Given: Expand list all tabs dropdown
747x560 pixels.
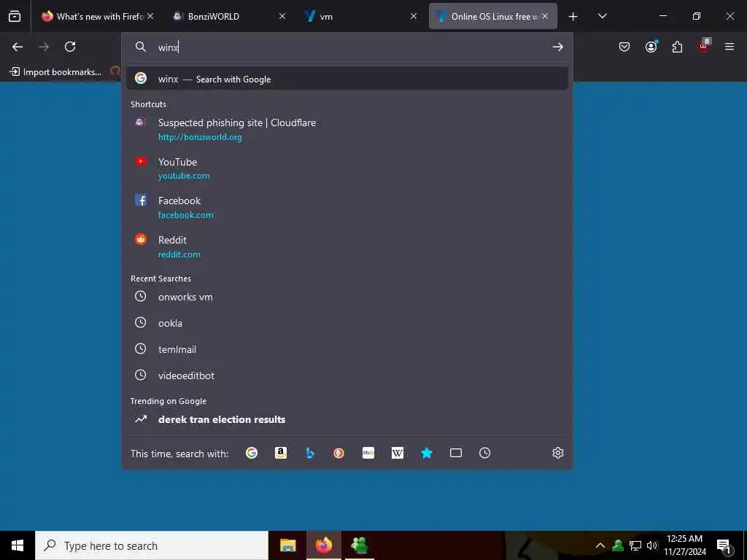Looking at the screenshot, I should [602, 17].
